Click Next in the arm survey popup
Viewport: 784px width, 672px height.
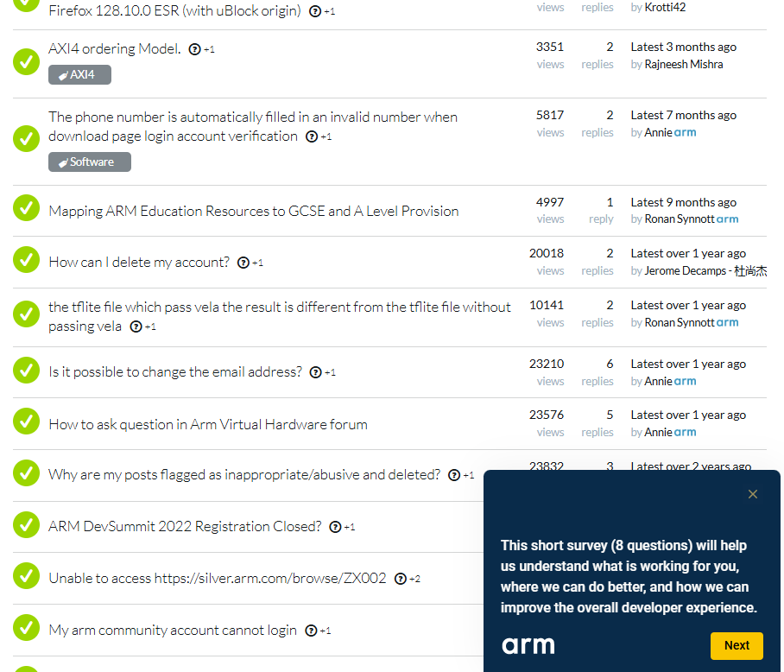tap(737, 645)
